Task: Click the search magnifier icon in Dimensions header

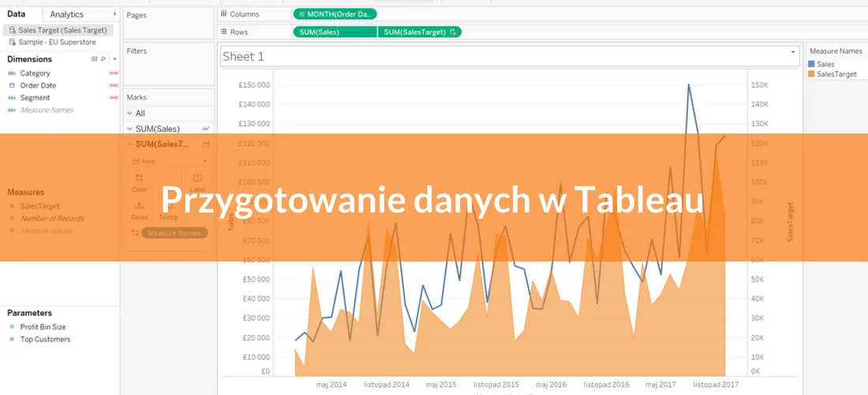Action: coord(103,58)
